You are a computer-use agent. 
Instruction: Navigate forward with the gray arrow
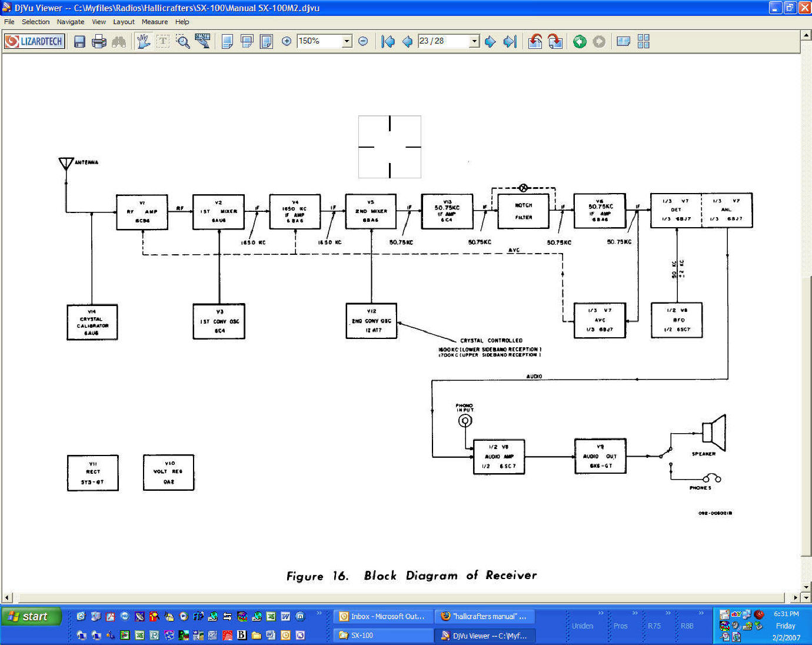599,41
